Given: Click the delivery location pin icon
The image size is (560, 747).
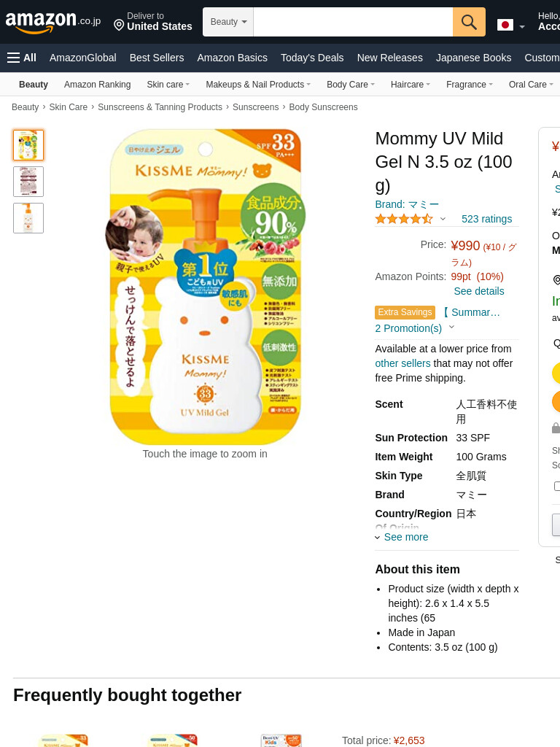Looking at the screenshot, I should coord(119,25).
